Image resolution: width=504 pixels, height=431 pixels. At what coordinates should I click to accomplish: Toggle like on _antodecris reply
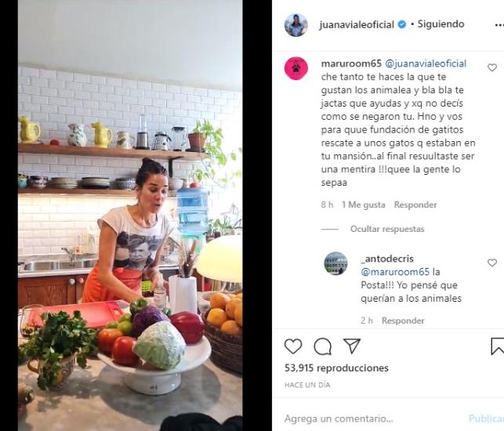click(492, 263)
